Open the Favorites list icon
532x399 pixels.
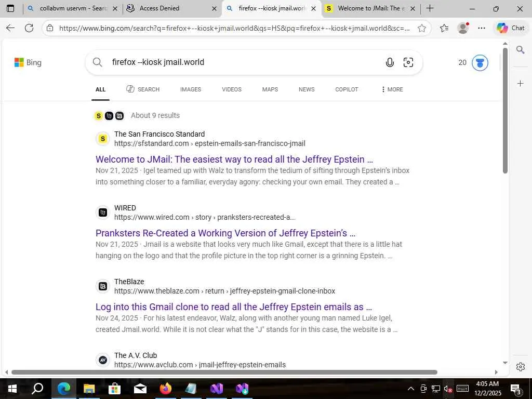click(x=444, y=28)
